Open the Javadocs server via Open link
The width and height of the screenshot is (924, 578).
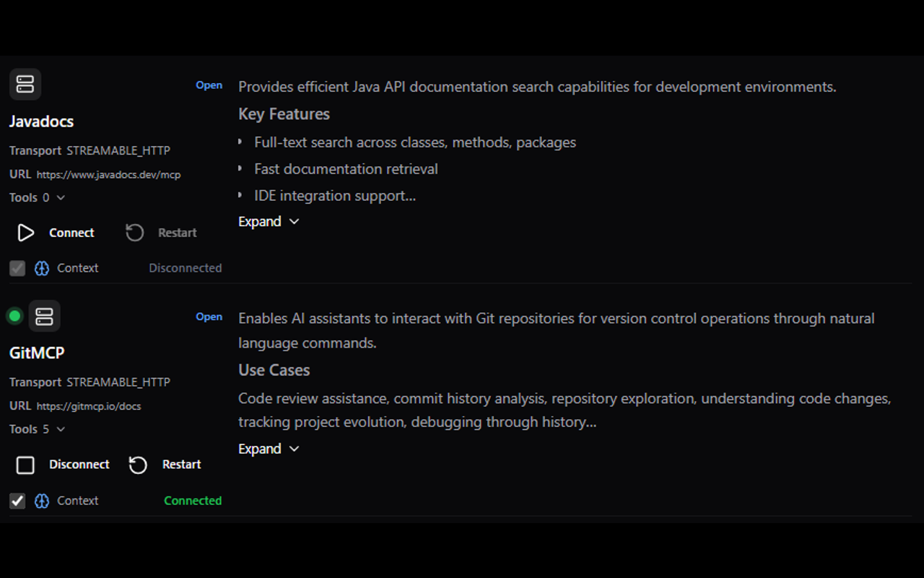[209, 85]
